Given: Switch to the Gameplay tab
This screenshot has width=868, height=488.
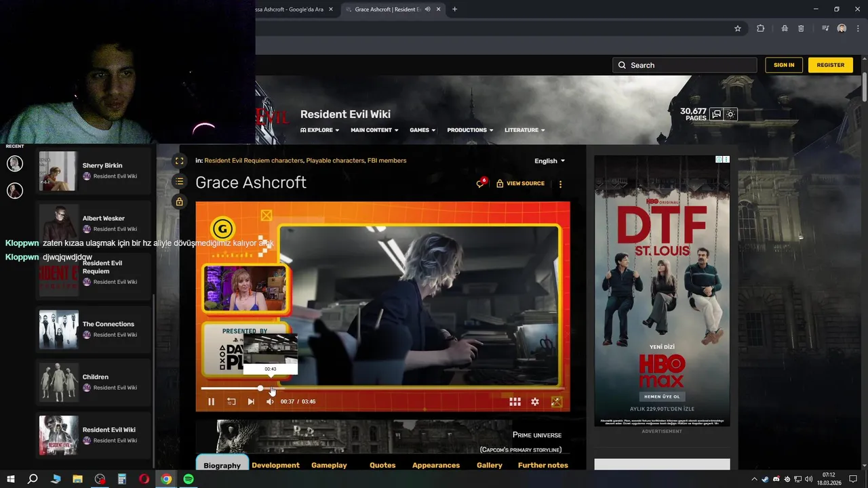Looking at the screenshot, I should click(329, 465).
